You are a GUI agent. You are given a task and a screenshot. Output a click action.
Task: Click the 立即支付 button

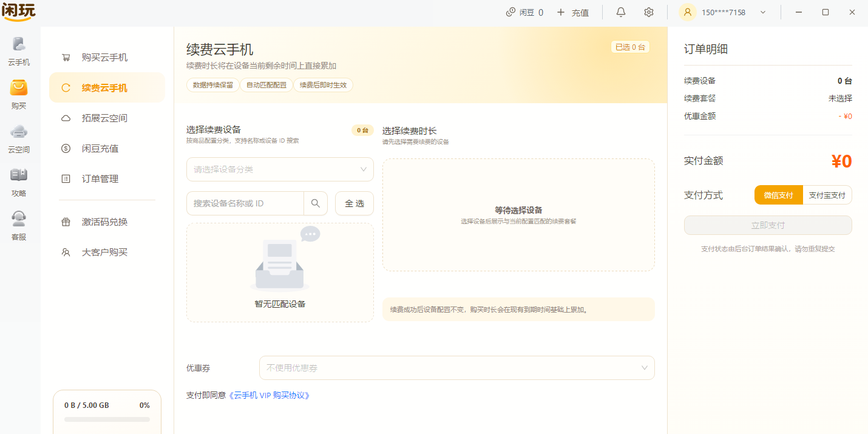[x=768, y=225]
